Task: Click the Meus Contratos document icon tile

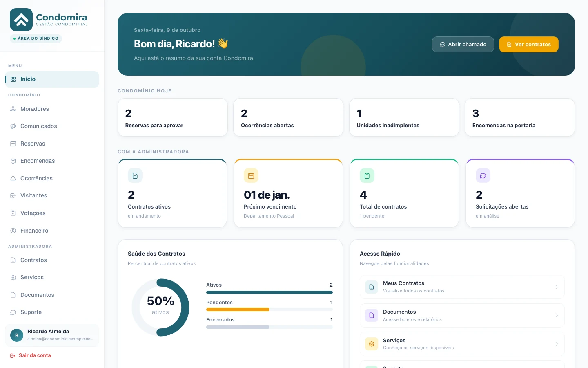Action: point(372,287)
